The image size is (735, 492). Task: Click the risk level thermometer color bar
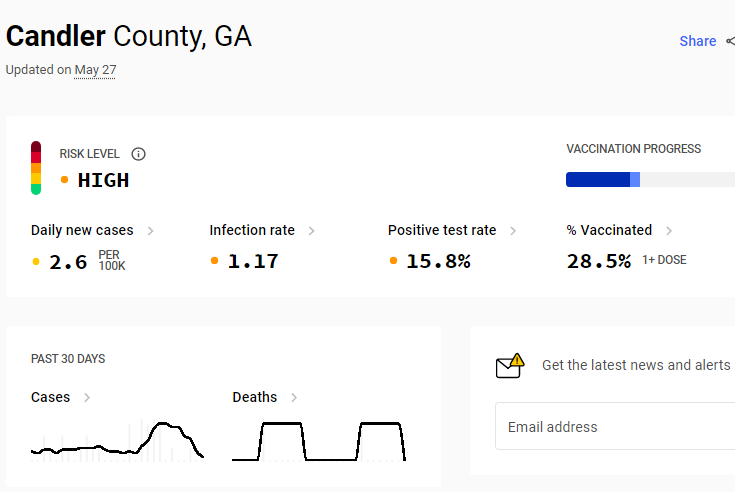36,168
